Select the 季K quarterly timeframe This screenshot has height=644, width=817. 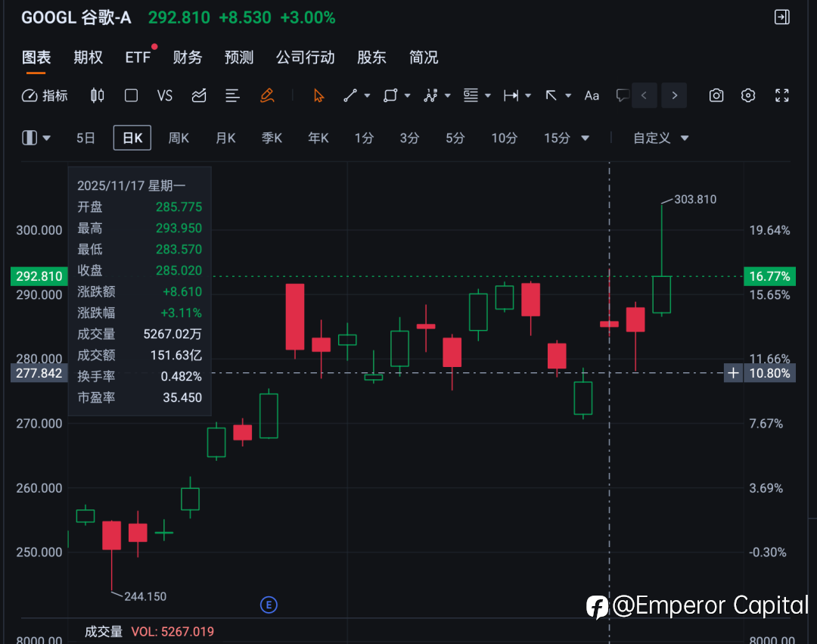pos(272,138)
